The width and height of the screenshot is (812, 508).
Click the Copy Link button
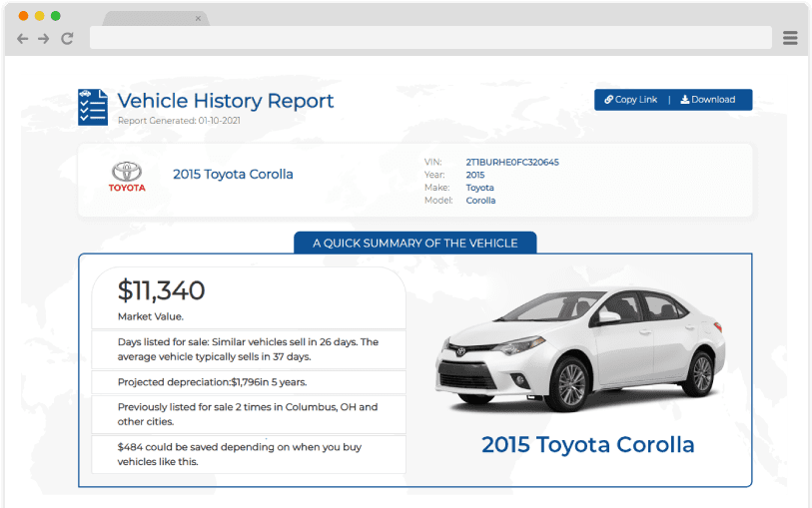click(631, 100)
